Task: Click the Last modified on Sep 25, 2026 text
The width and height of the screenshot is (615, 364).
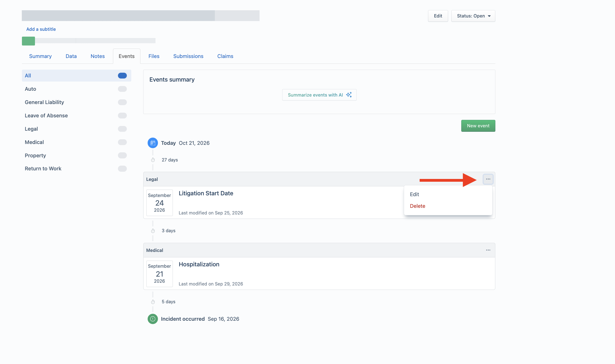Action: 211,213
